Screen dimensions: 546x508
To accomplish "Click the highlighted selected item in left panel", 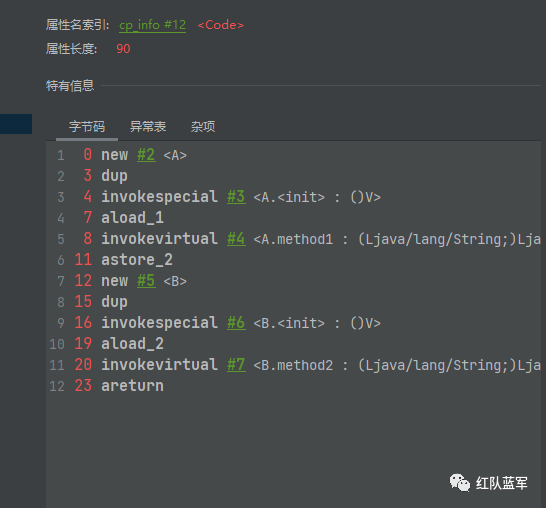I will [x=16, y=124].
